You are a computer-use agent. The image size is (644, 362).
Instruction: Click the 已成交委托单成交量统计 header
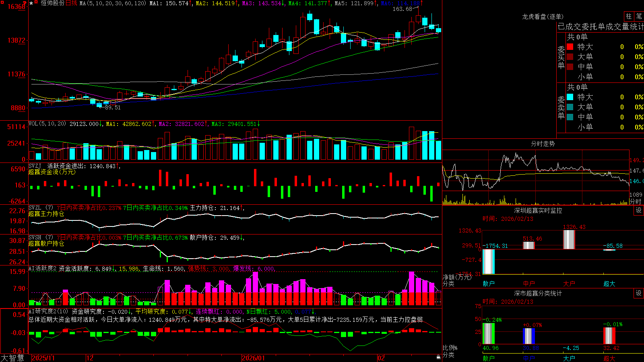click(601, 27)
